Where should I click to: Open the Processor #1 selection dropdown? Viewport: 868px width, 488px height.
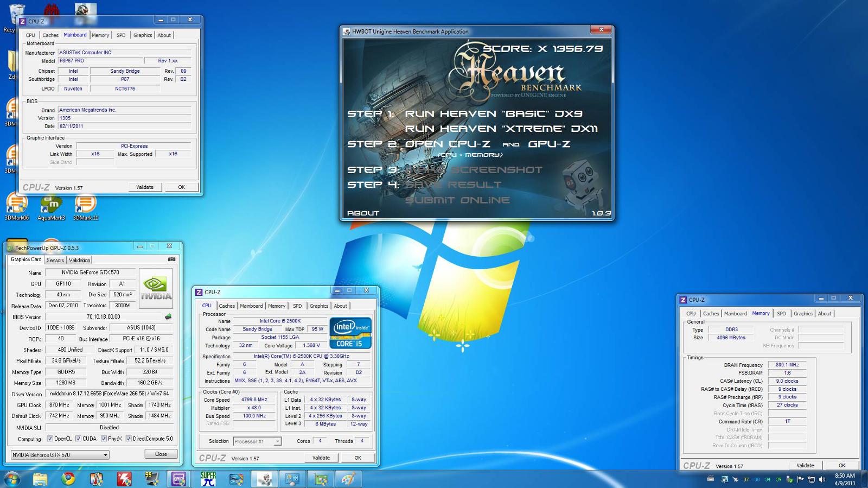pyautogui.click(x=257, y=441)
